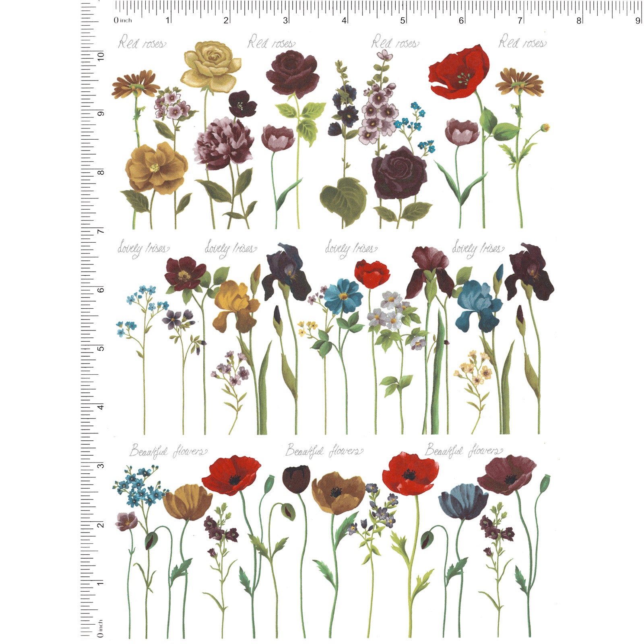This screenshot has height=644, width=644.
Task: Click the "0 inch" label on top ruler
Action: coord(123,20)
